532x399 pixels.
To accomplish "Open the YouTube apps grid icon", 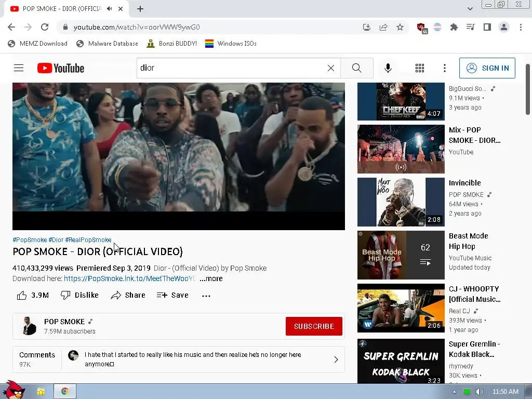I will tap(420, 68).
